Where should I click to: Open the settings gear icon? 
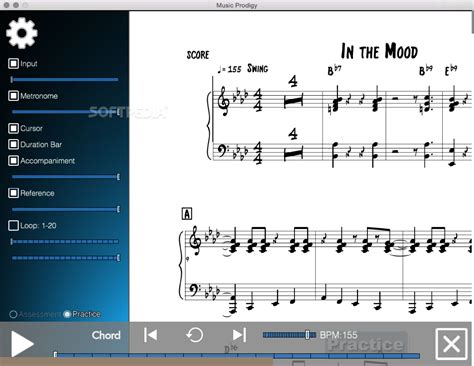[22, 33]
